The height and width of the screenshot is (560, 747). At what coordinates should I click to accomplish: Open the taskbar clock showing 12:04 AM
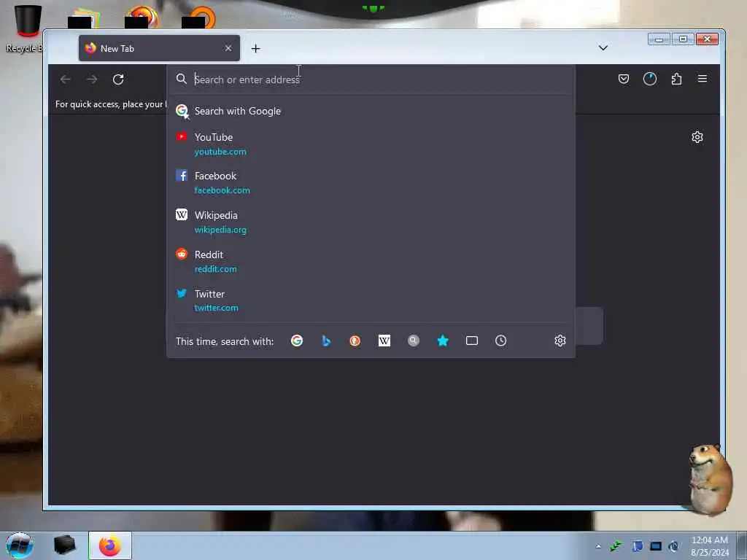(x=709, y=546)
